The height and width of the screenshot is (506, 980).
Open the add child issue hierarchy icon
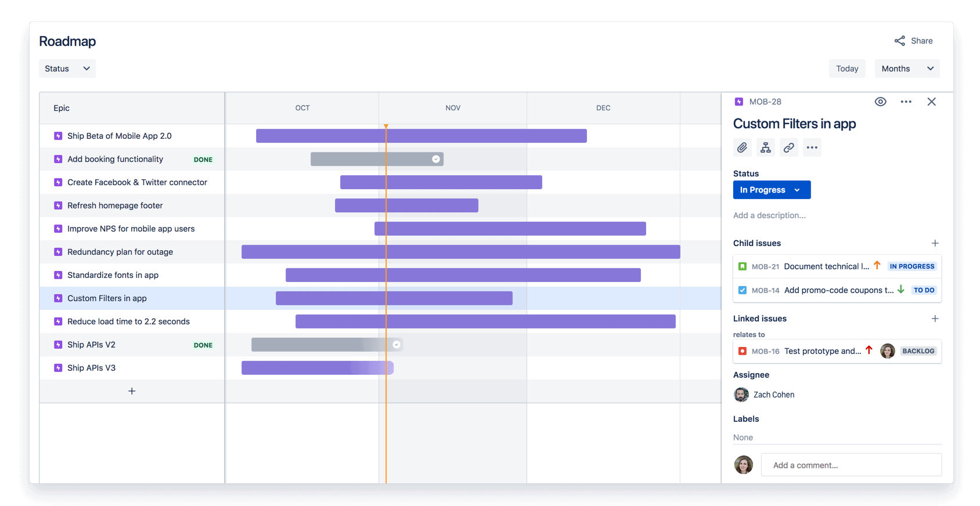click(765, 147)
